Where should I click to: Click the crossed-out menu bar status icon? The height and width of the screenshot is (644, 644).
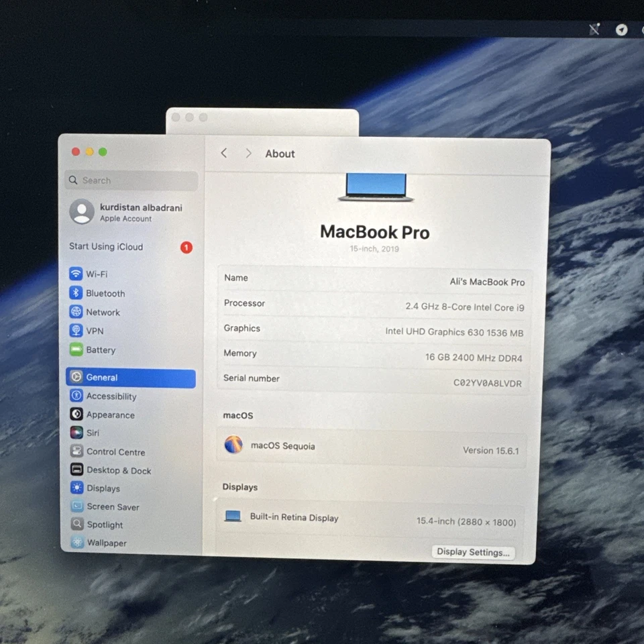(x=594, y=29)
